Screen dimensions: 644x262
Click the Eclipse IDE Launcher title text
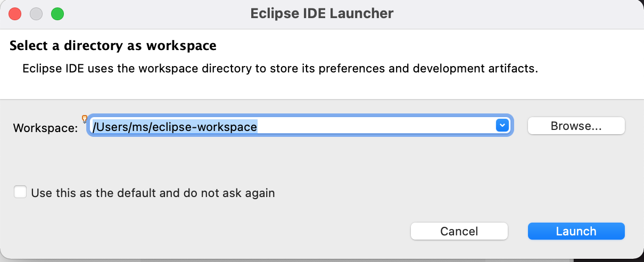pos(322,13)
